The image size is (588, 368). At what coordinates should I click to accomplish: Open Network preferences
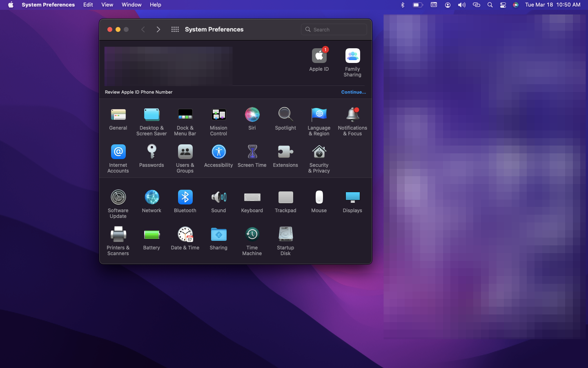coord(151,202)
